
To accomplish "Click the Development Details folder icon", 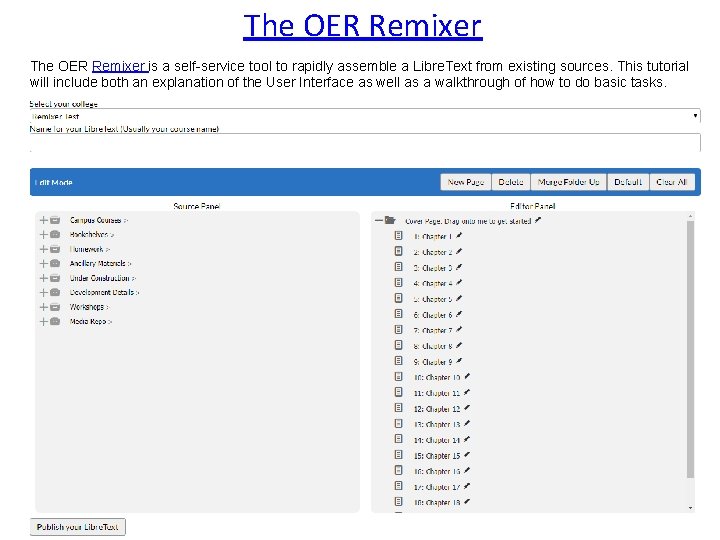I will tap(55, 292).
